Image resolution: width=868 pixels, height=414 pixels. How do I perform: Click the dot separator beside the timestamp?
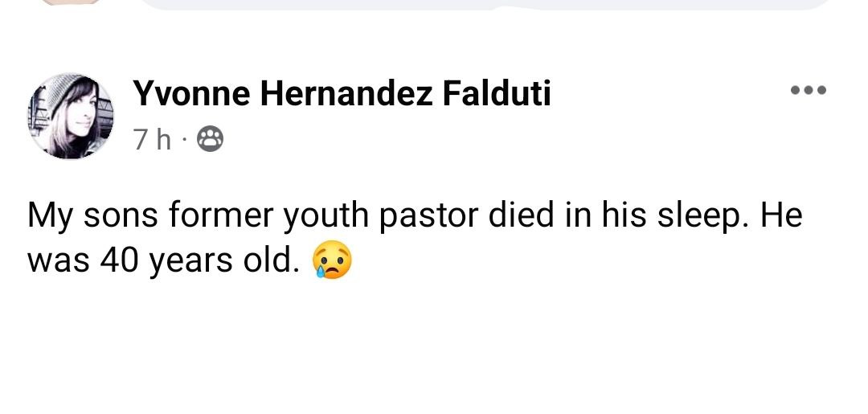tap(184, 141)
